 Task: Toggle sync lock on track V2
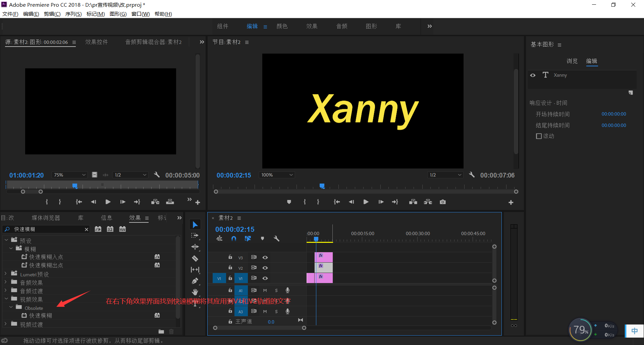254,268
